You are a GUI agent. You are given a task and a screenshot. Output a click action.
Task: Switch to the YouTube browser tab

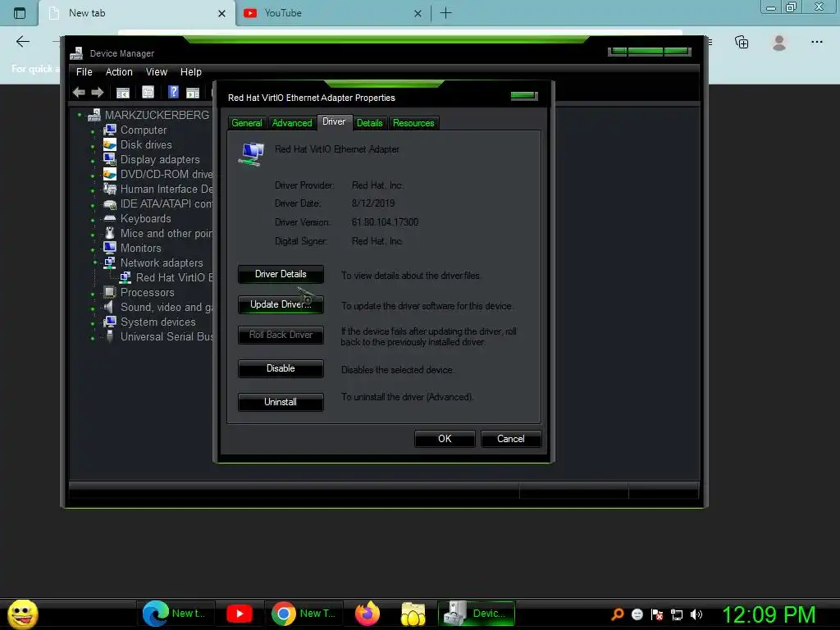tap(332, 13)
